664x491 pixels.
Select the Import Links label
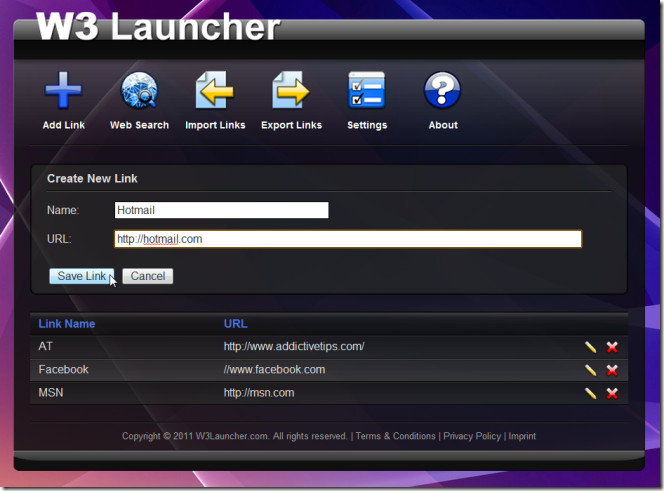[215, 125]
